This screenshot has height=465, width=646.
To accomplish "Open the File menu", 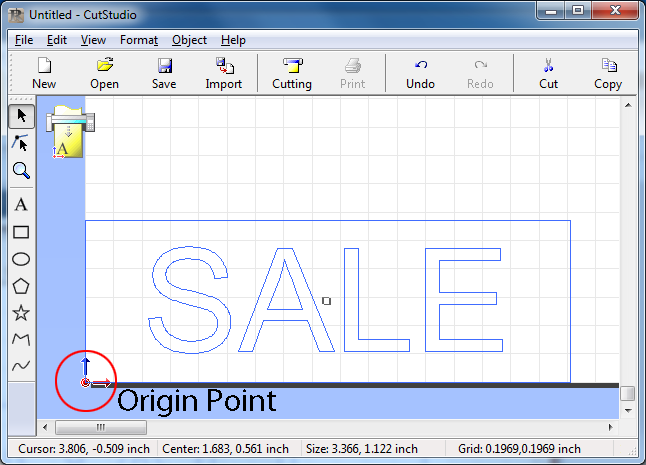I will tap(24, 40).
